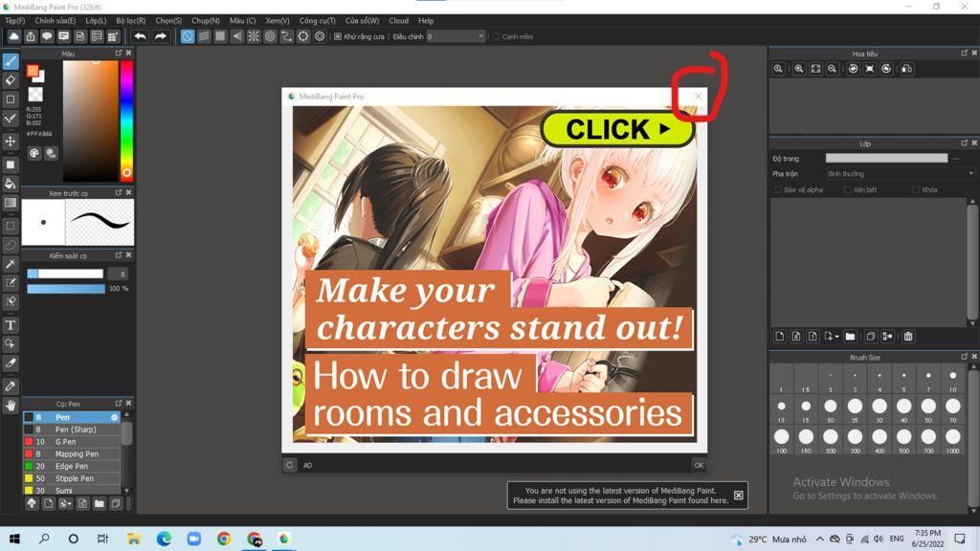
Task: Select the Bucket fill tool
Action: (11, 184)
